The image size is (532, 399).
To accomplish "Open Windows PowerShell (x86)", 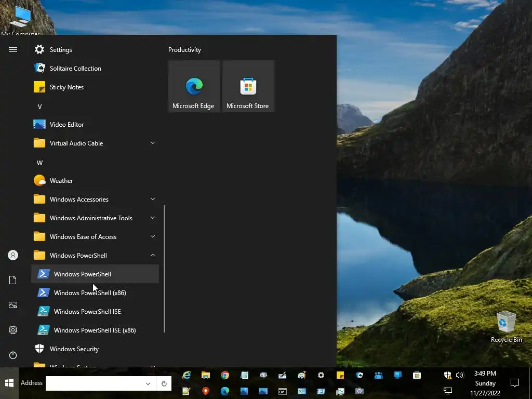I will click(95, 292).
